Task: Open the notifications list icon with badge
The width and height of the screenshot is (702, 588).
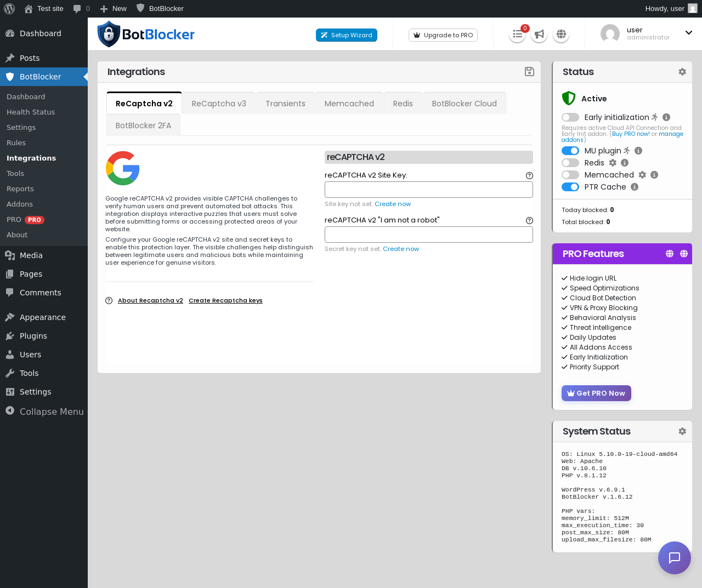Action: 517,35
